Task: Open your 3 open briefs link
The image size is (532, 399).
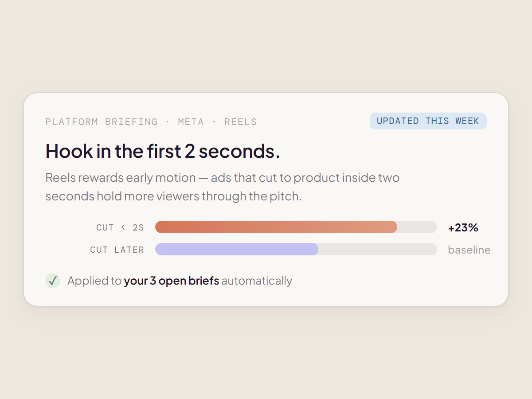Action: point(172,281)
